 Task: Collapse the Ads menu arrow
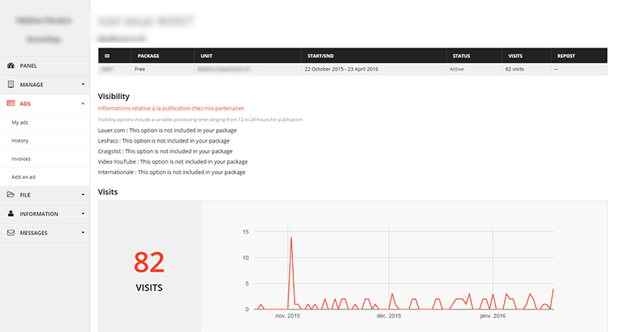click(83, 103)
